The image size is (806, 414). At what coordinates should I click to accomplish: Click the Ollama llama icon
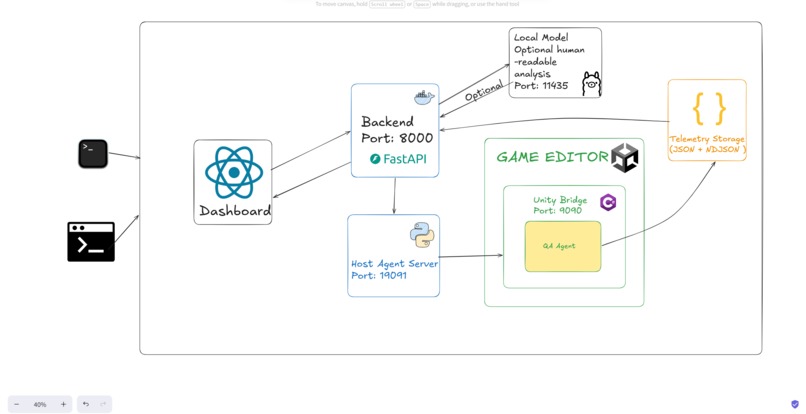click(591, 83)
